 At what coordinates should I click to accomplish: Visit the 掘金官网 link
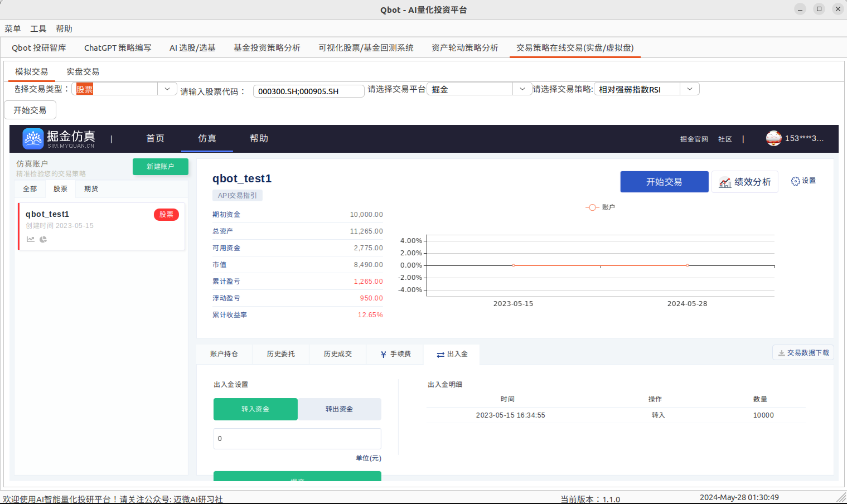tap(694, 139)
